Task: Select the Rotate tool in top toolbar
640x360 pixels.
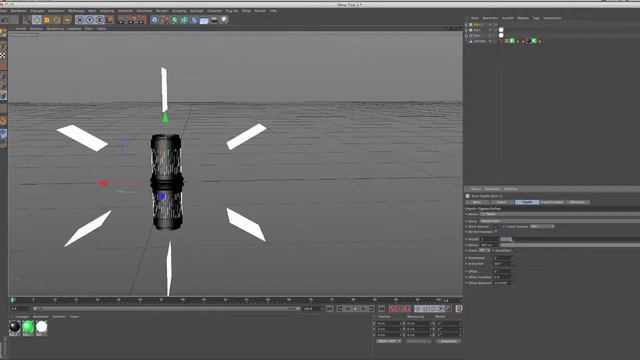Action: (57, 20)
